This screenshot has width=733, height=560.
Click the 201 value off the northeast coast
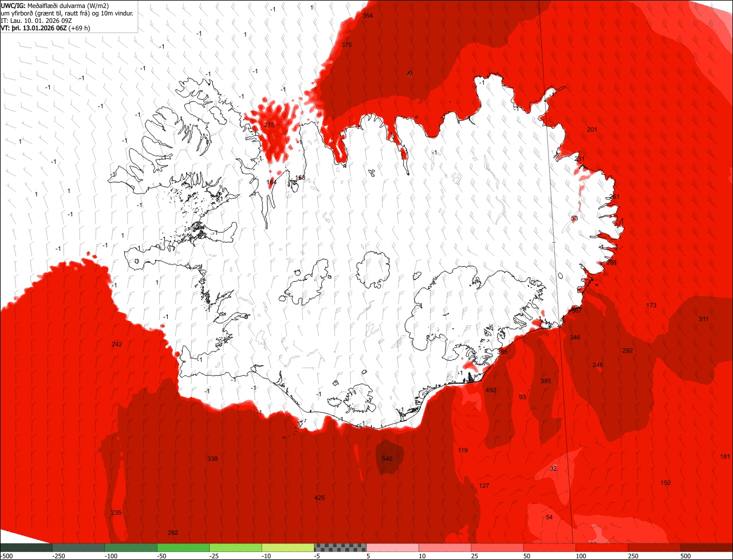tap(592, 129)
